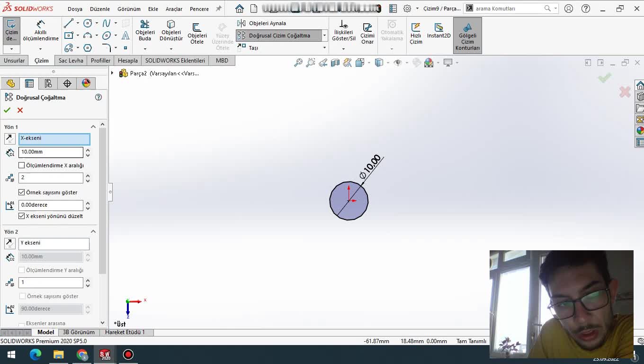Open the Görünüm menu
Image resolution: width=644 pixels, height=364 pixels.
(x=129, y=9)
